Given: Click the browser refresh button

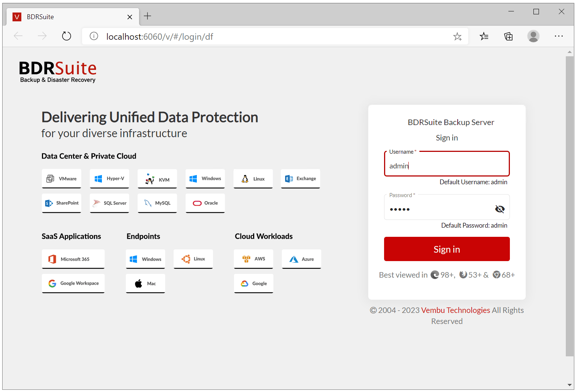Looking at the screenshot, I should [x=67, y=36].
